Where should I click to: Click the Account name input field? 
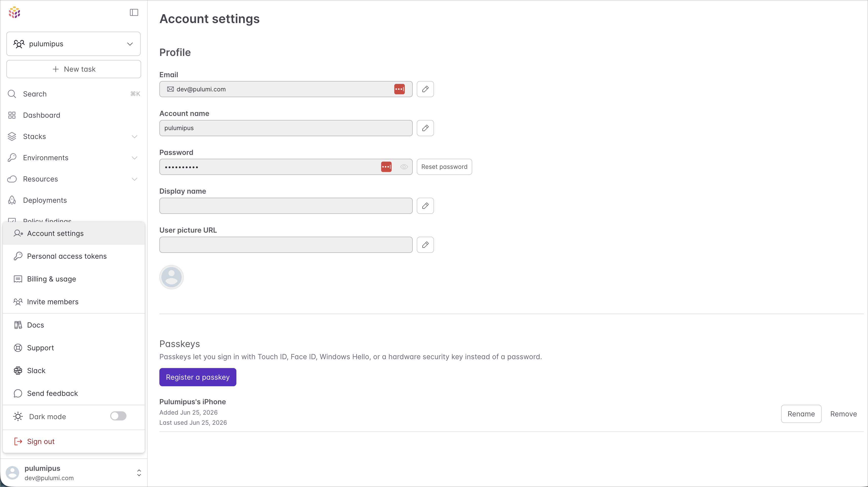[x=286, y=128]
